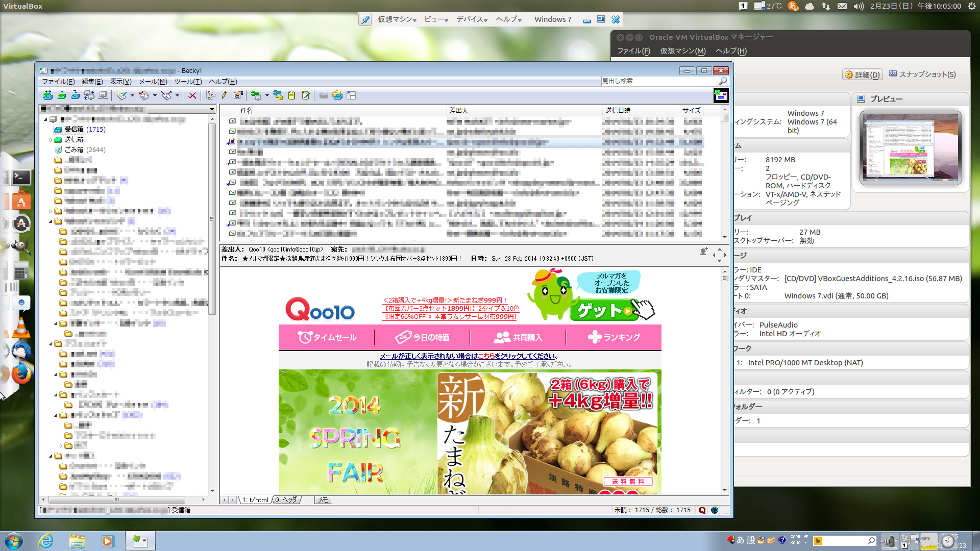Switch to the 0: ヘッダ tab

287,500
